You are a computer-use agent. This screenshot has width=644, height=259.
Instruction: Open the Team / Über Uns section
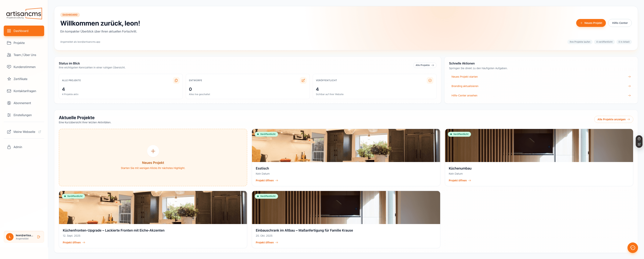(x=24, y=55)
